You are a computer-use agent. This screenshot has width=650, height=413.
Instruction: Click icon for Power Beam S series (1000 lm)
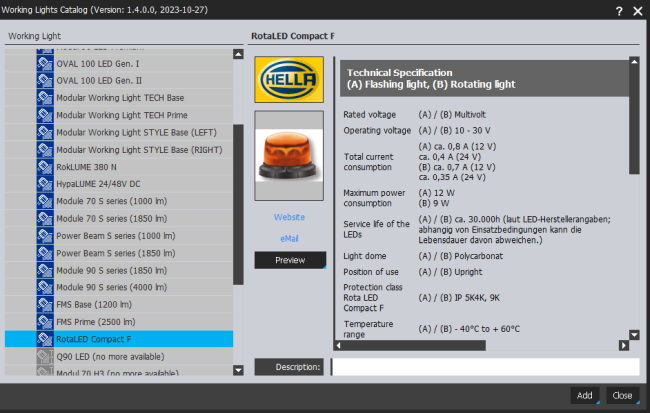(45, 236)
